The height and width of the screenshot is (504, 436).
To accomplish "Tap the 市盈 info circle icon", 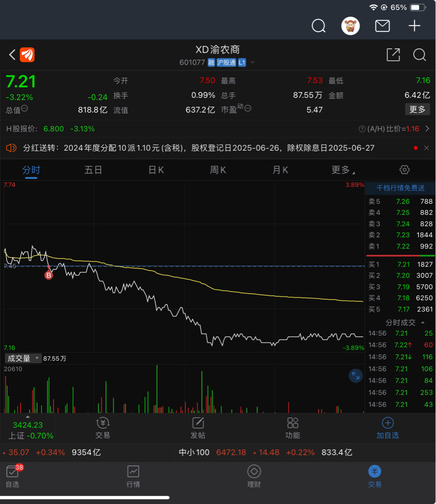I will pyautogui.click(x=248, y=109).
